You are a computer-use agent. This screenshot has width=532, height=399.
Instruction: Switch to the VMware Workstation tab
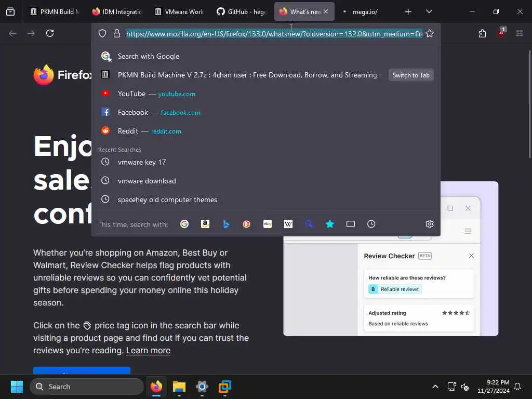pyautogui.click(x=179, y=12)
